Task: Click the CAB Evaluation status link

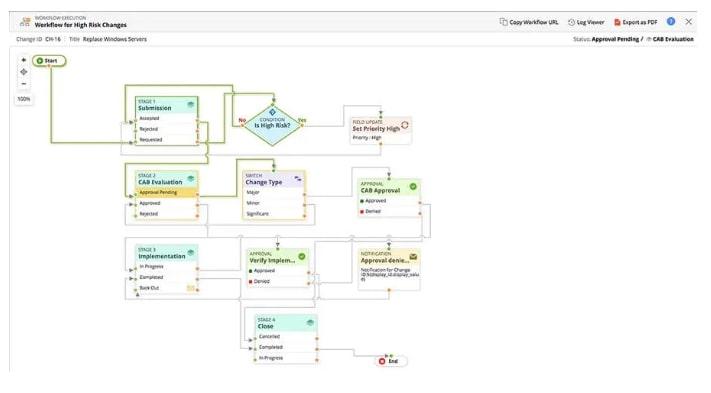Action: click(x=673, y=39)
